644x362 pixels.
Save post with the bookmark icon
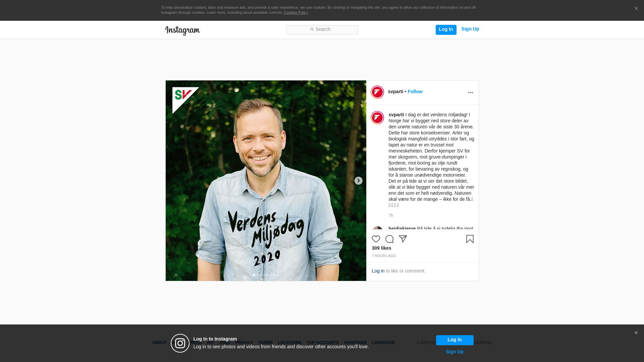[470, 239]
